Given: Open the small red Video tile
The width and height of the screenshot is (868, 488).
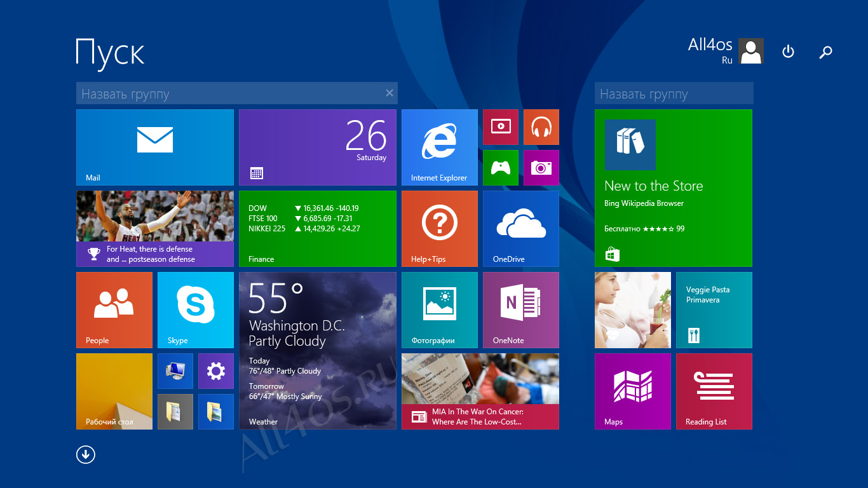Looking at the screenshot, I should click(x=501, y=127).
